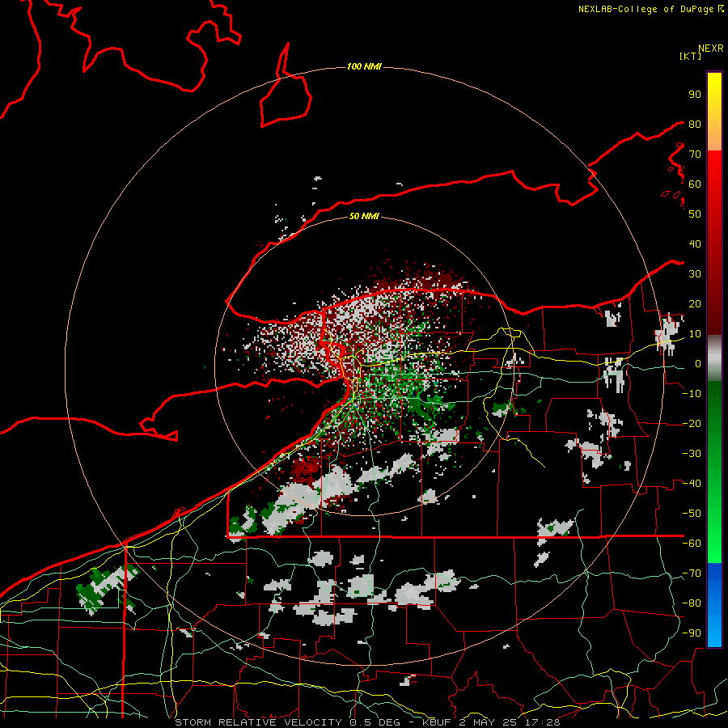728x728 pixels.
Task: Click the 50 NMI range ring label
Action: (364, 216)
